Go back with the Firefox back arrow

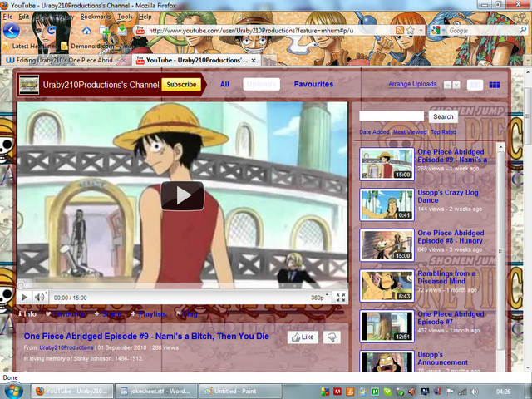11,31
